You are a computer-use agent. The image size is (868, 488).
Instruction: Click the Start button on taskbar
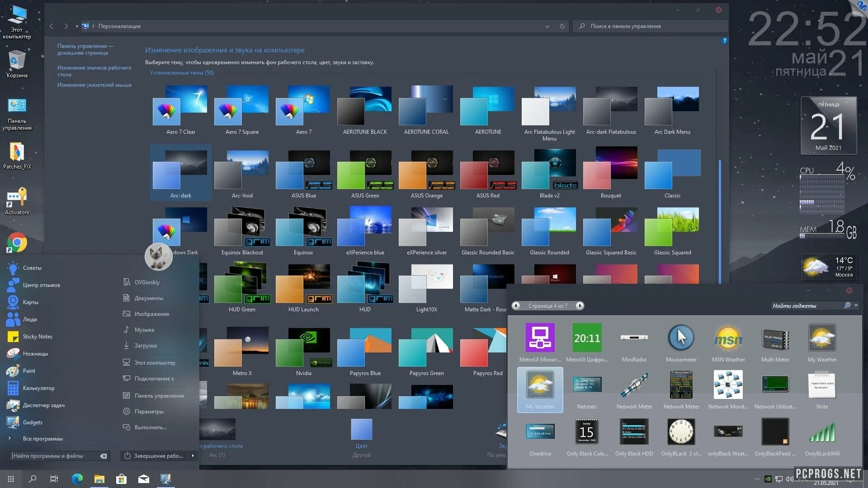pos(11,479)
